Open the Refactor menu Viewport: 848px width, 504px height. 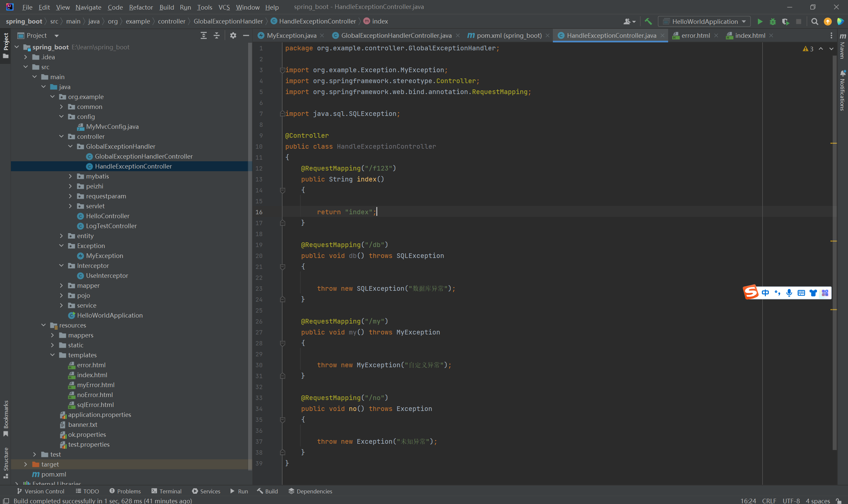click(141, 7)
